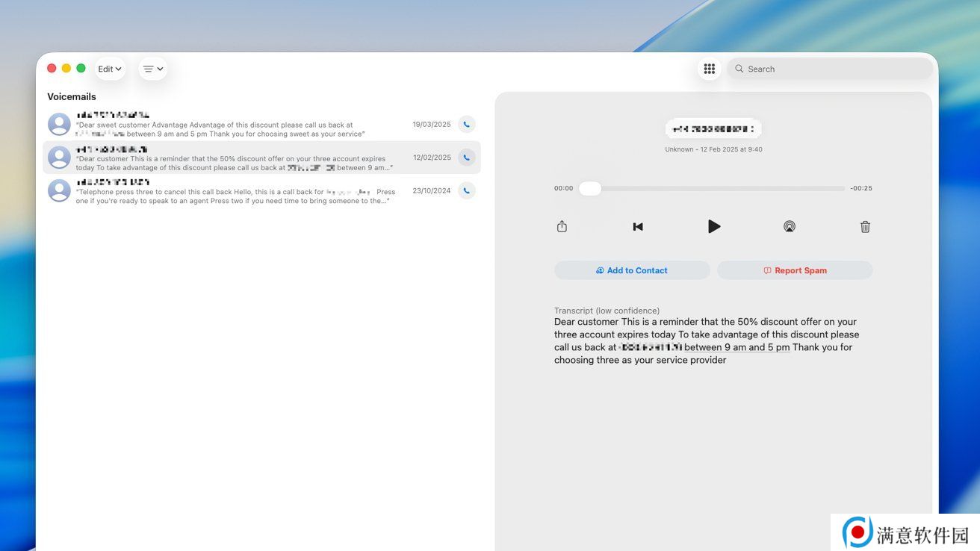Click the Add to Contact button
Image resolution: width=980 pixels, height=551 pixels.
point(631,270)
